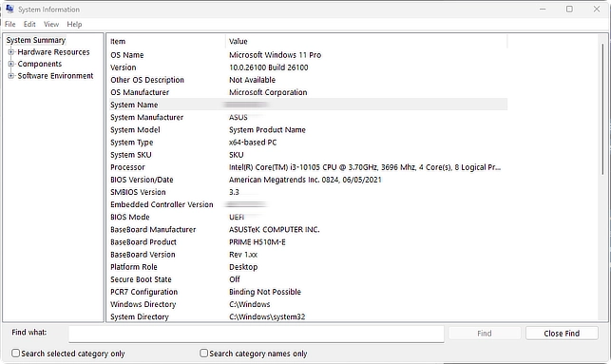The image size is (611, 364).
Task: Open the Help menu
Action: tap(74, 24)
